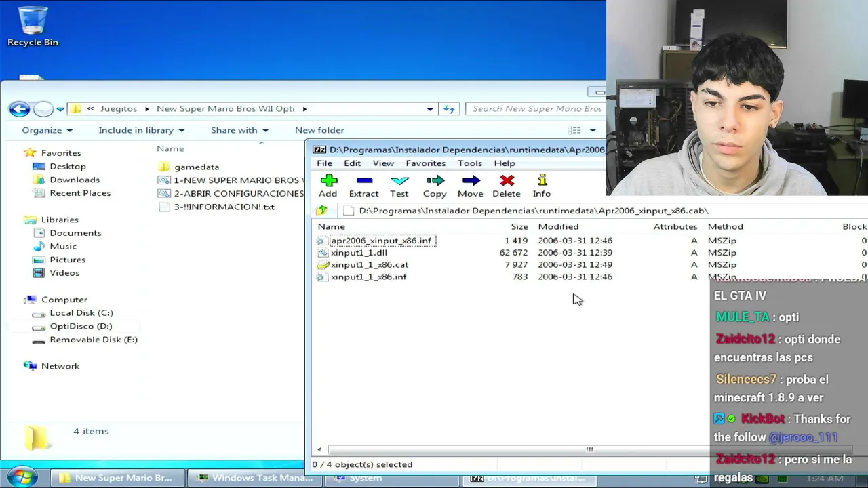The height and width of the screenshot is (488, 868).
Task: Open Music library
Action: coord(62,246)
